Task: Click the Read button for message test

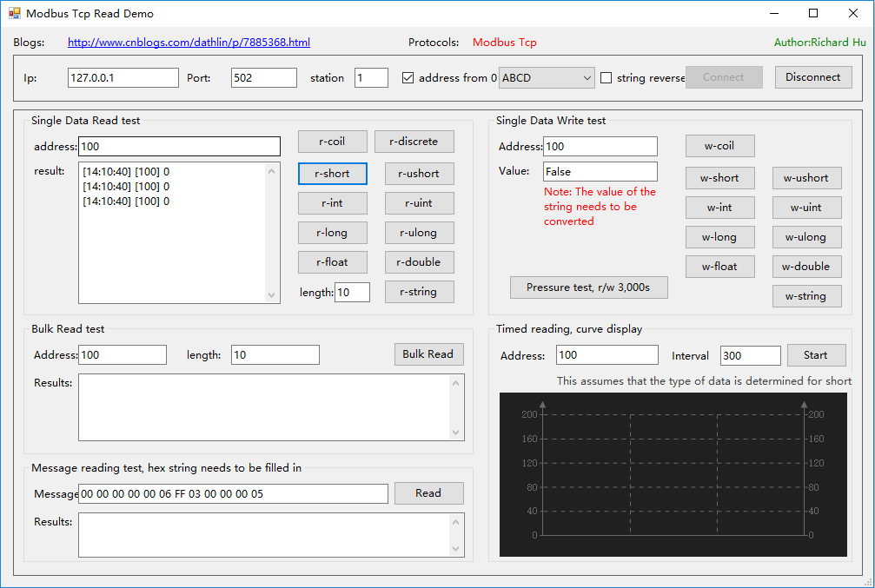Action: (428, 493)
